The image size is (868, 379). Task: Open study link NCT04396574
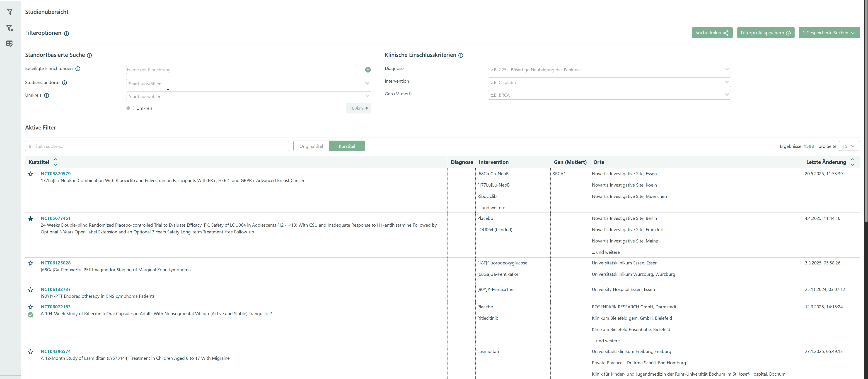click(56, 351)
